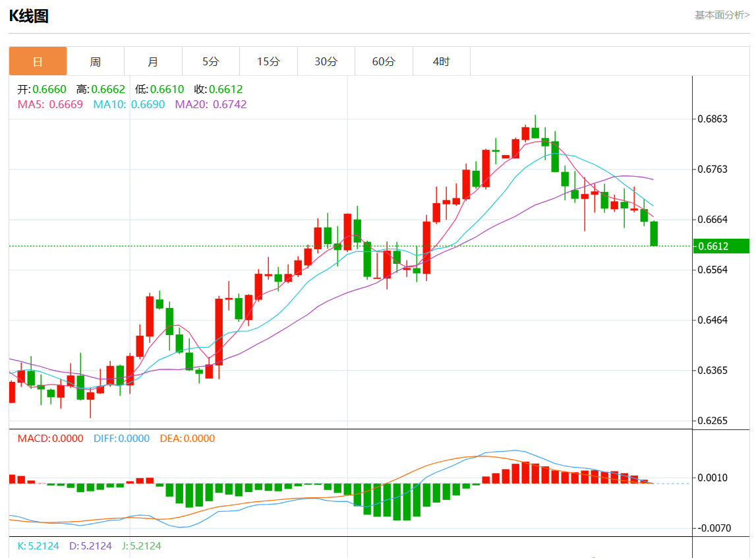This screenshot has height=558, width=756.
Task: Click the latest green candlestick
Action: pos(654,233)
